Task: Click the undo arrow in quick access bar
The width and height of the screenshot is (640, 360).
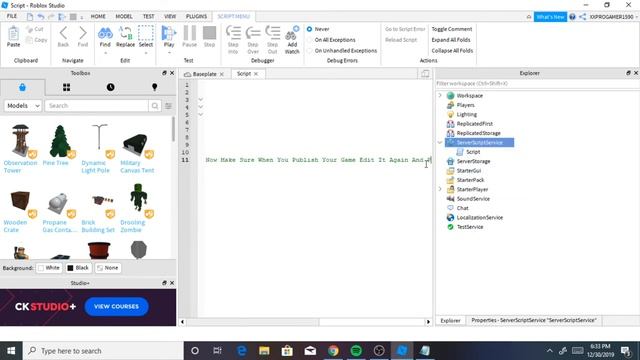Action: [x=41, y=17]
